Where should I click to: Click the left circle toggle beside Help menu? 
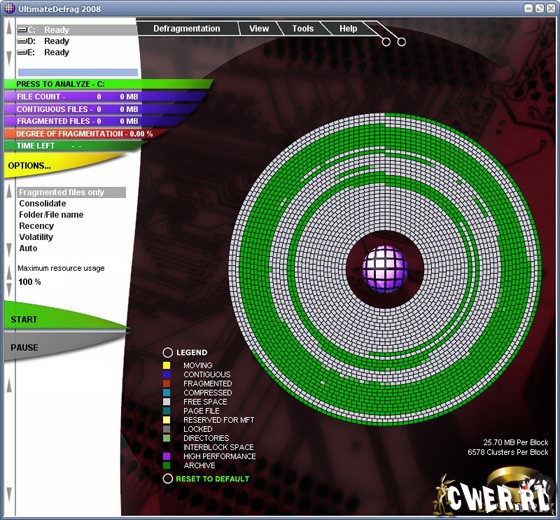pyautogui.click(x=386, y=42)
